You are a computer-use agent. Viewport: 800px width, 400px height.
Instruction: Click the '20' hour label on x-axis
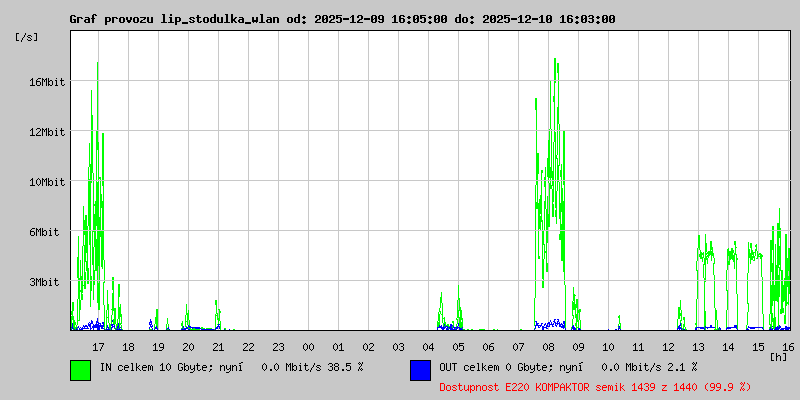(188, 347)
